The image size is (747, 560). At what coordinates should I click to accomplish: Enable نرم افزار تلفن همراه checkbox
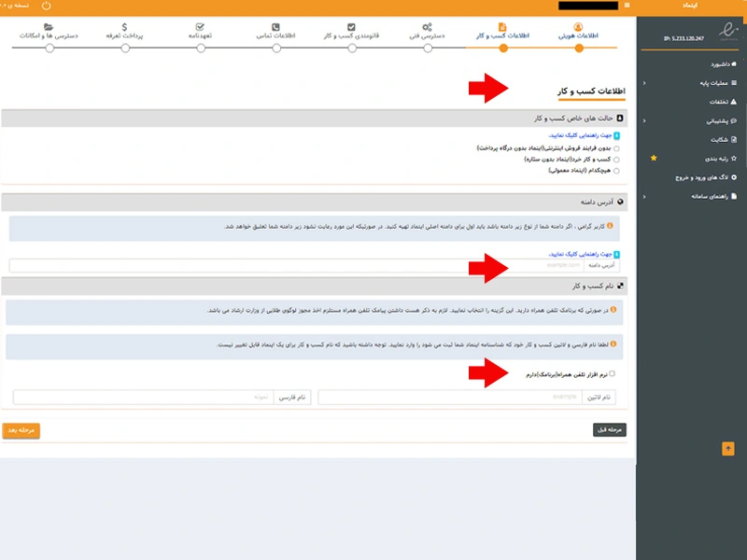pos(613,374)
